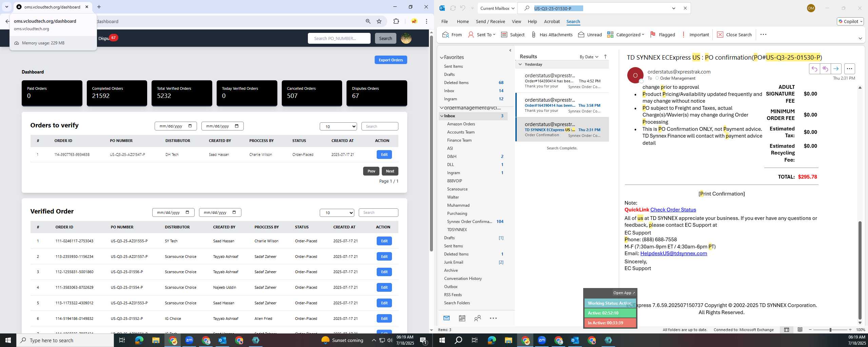868x347 pixels.
Task: Click the dashboard PO number Search button
Action: [386, 38]
